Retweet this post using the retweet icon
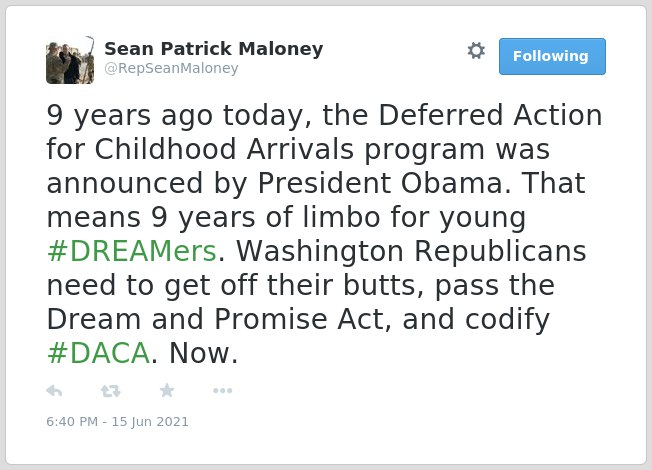Image resolution: width=652 pixels, height=470 pixels. (111, 391)
